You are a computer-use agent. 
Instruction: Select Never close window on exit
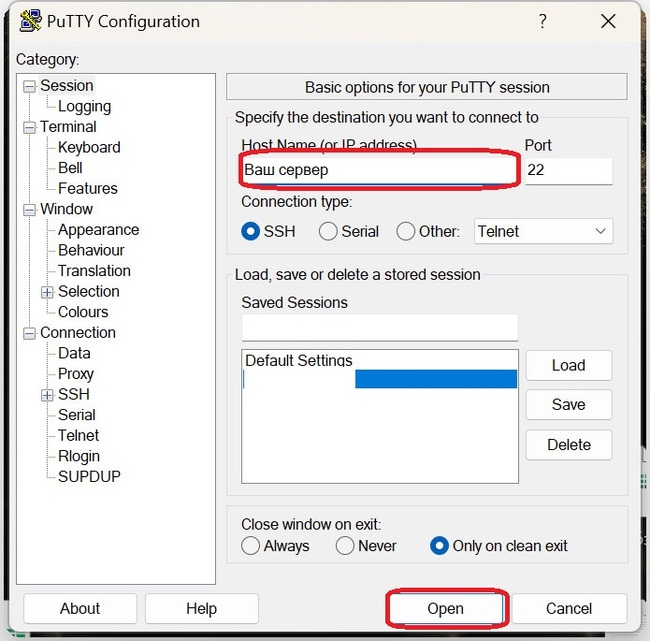(345, 546)
